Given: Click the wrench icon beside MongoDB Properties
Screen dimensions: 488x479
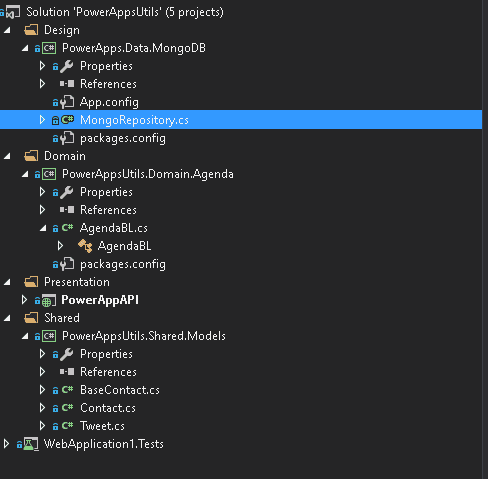Looking at the screenshot, I should pos(67,66).
